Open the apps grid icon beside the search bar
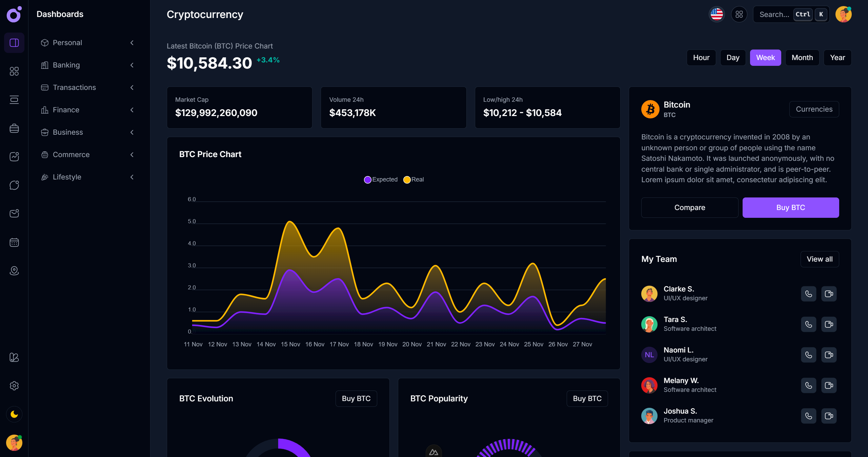Screen dimensions: 868x457 [739, 14]
